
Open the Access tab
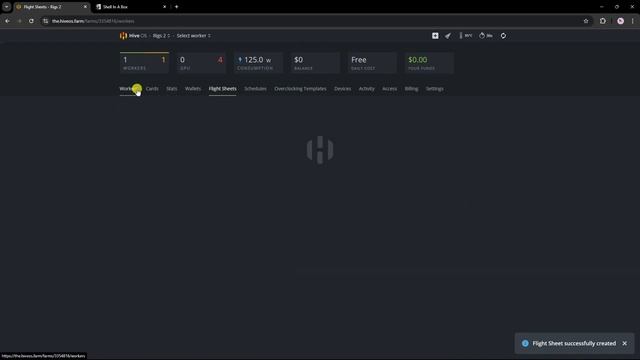[389, 89]
